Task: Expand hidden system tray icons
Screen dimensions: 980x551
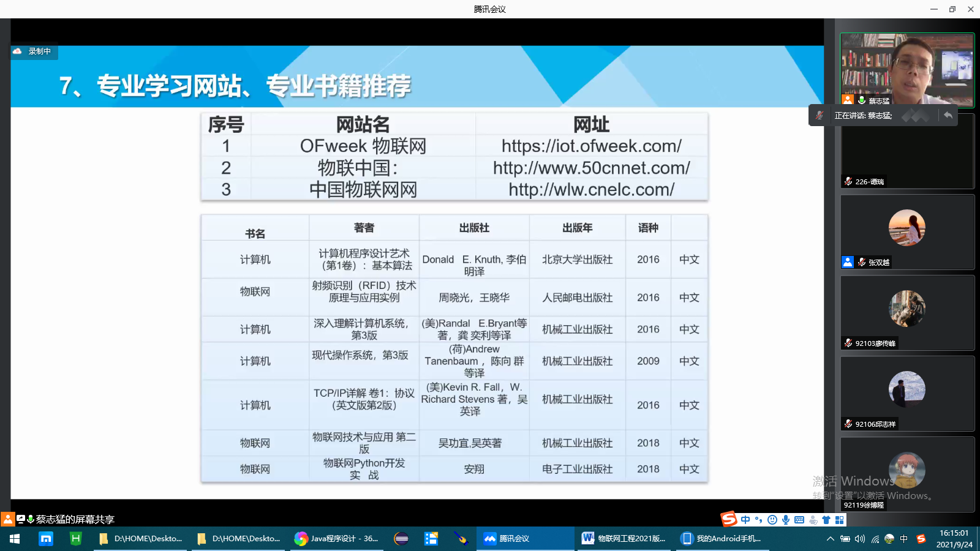Action: (830, 539)
